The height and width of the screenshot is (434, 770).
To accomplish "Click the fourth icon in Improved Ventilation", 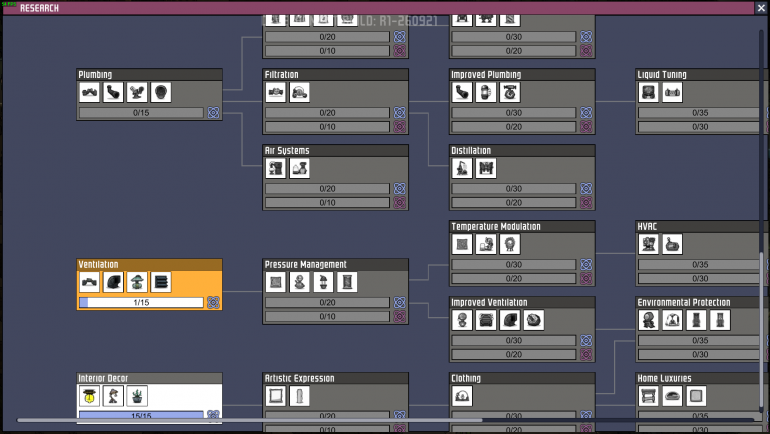I will pyautogui.click(x=534, y=320).
